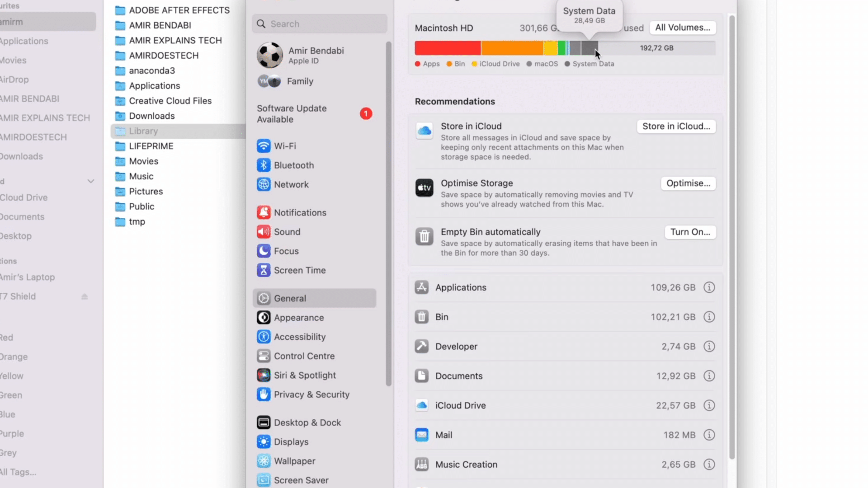Open Bluetooth settings icon
868x488 pixels.
[x=264, y=165]
